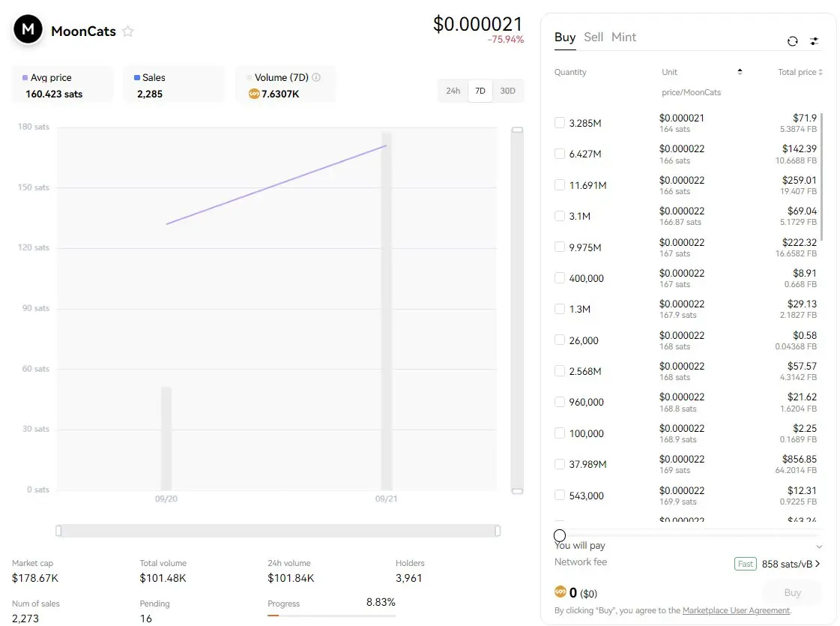Select the 30D chart range

pos(507,91)
